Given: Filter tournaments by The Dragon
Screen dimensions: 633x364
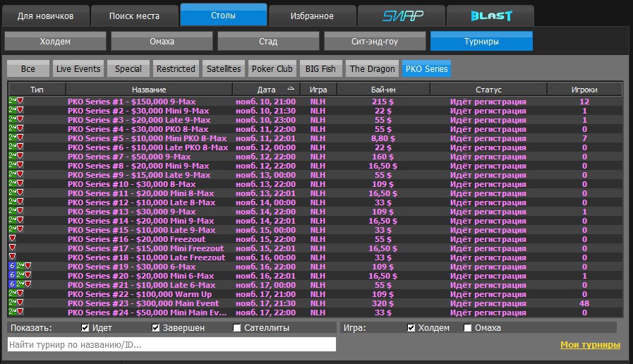Looking at the screenshot, I should pyautogui.click(x=372, y=68).
